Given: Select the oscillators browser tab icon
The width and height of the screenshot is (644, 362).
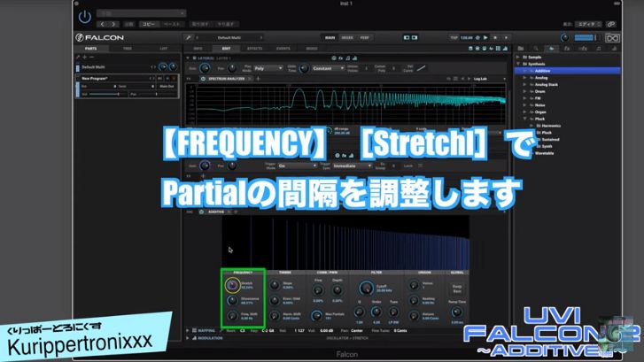Looking at the screenshot, I should tap(551, 49).
